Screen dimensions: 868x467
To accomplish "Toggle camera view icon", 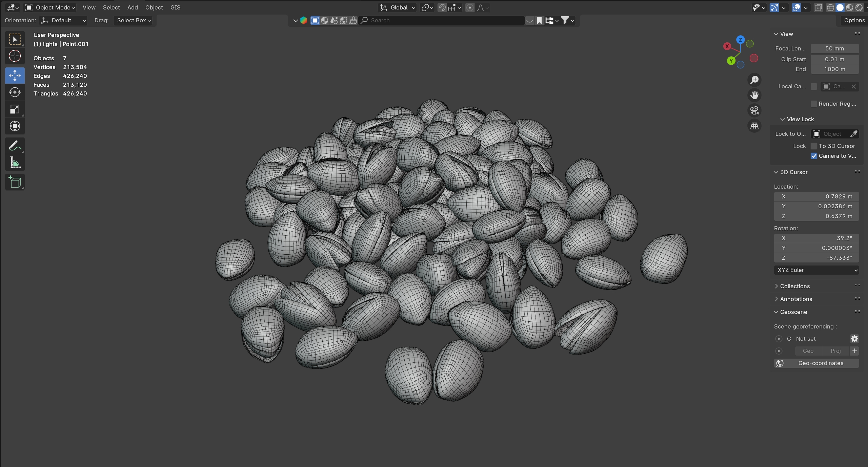I will click(754, 110).
